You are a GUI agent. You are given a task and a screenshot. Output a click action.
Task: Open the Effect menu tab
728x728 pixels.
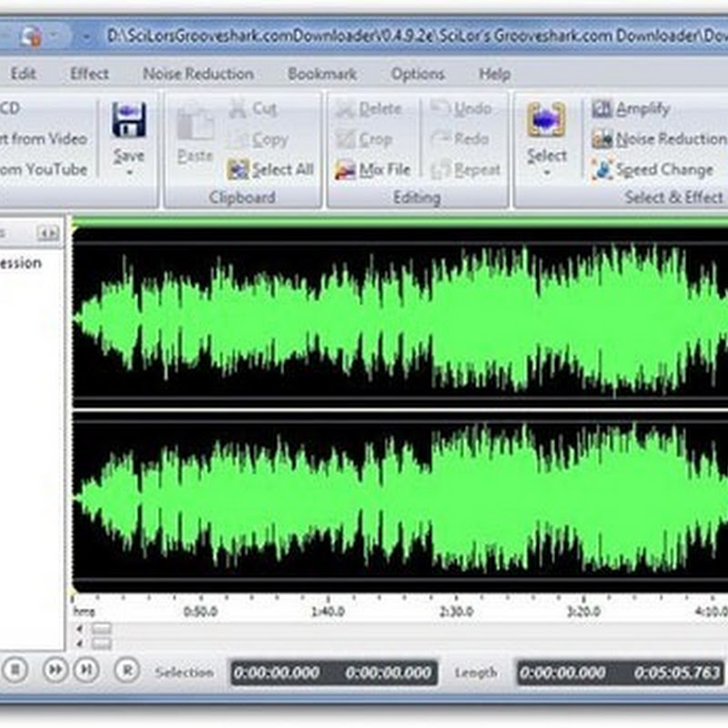pyautogui.click(x=89, y=74)
